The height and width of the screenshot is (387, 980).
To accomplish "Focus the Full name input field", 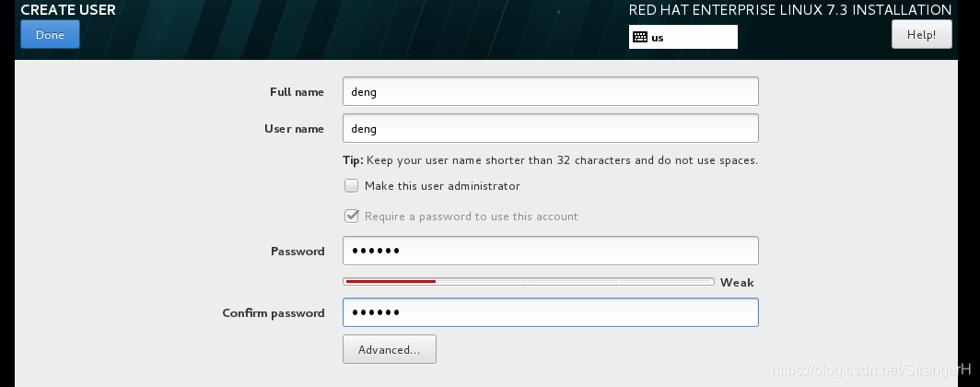I will point(550,92).
